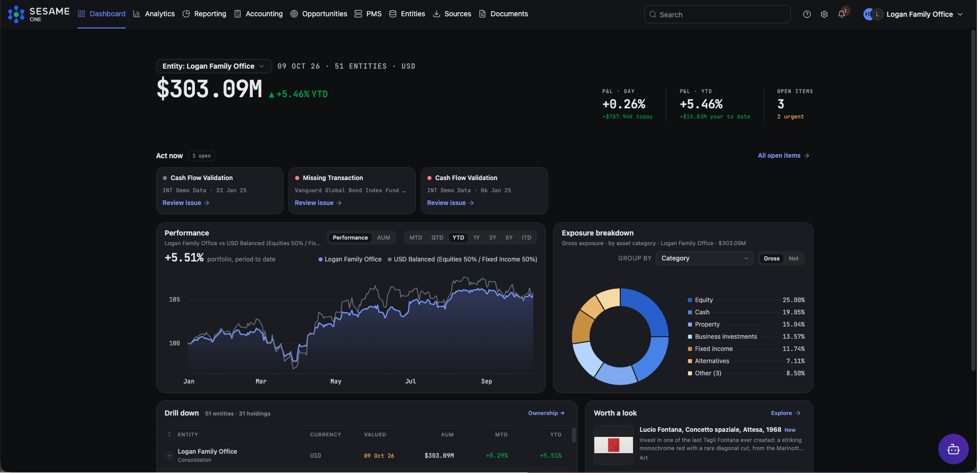This screenshot has height=473, width=980.
Task: Open the Reporting tab
Action: point(204,14)
